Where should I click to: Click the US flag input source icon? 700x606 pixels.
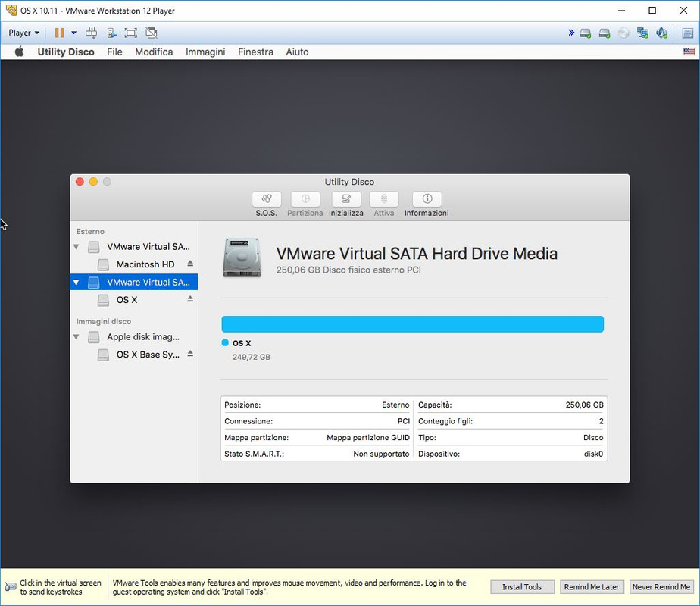689,52
